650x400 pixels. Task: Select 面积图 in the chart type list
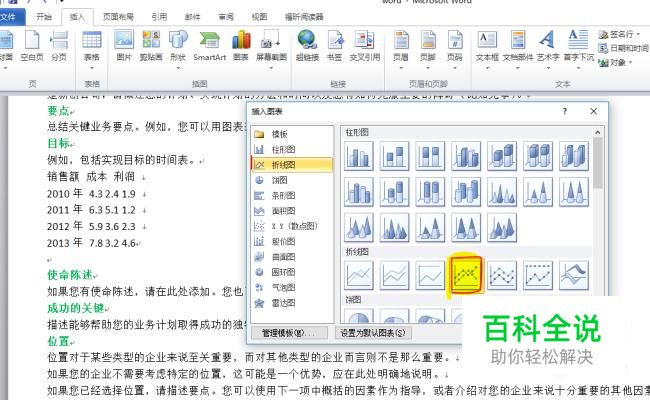pyautogui.click(x=292, y=211)
